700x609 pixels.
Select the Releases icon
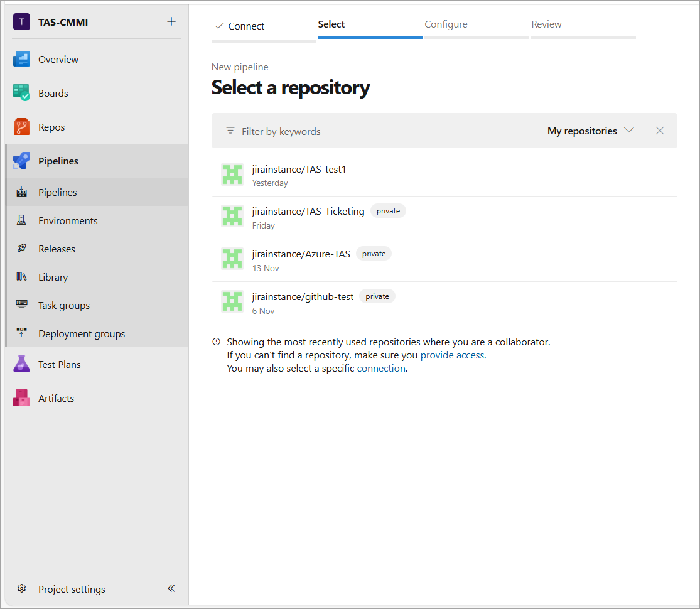pyautogui.click(x=21, y=249)
